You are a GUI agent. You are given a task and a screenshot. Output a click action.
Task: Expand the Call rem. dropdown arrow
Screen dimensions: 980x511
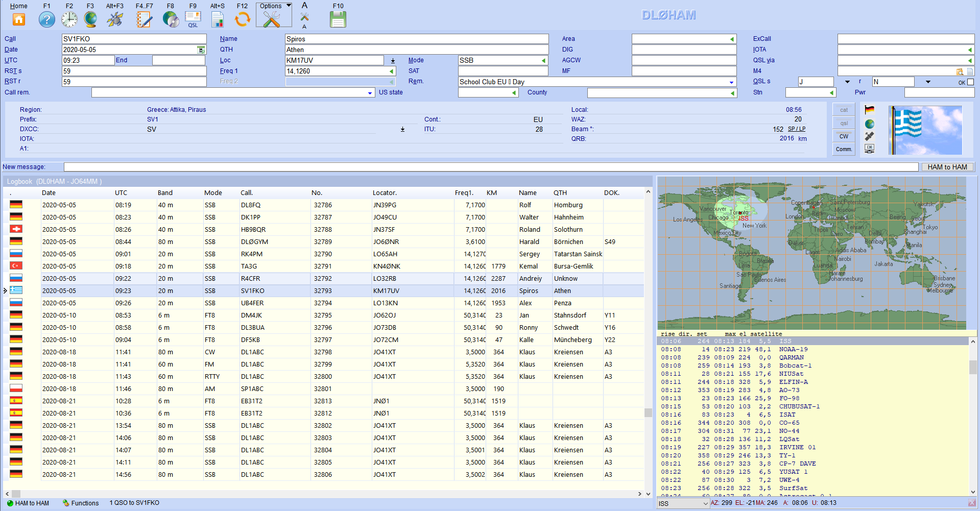(x=370, y=93)
